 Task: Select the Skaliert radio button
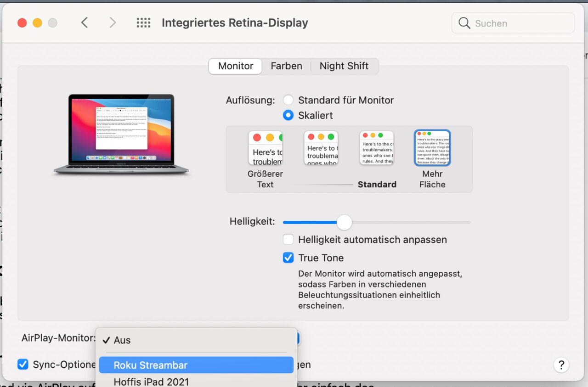[288, 115]
